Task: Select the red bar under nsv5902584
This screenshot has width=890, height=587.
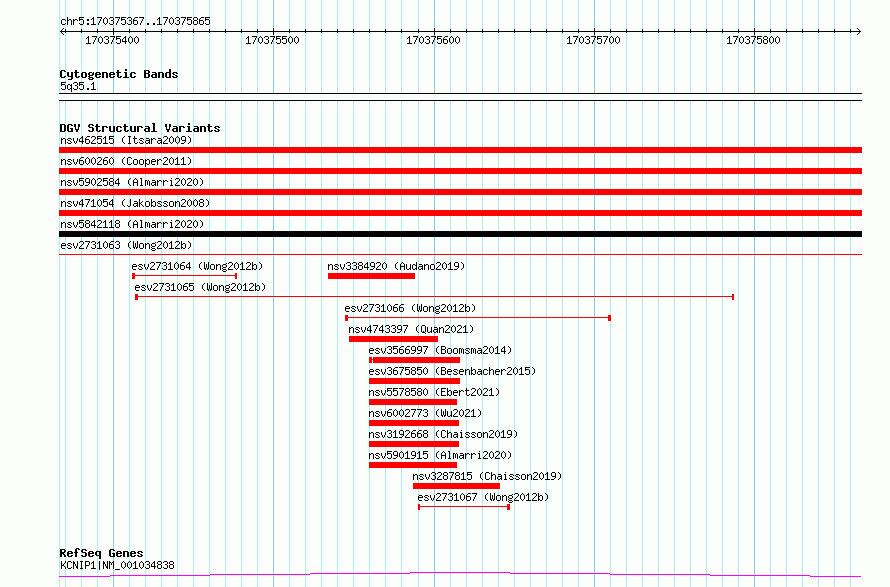Action: pyautogui.click(x=460, y=192)
